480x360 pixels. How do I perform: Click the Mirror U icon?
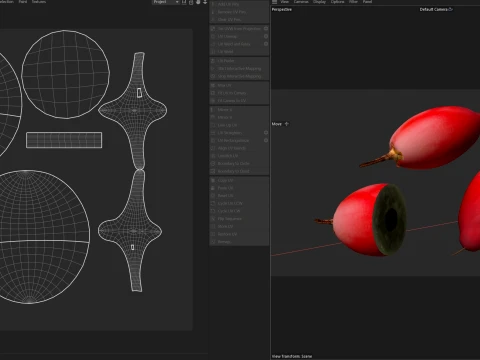click(213, 110)
